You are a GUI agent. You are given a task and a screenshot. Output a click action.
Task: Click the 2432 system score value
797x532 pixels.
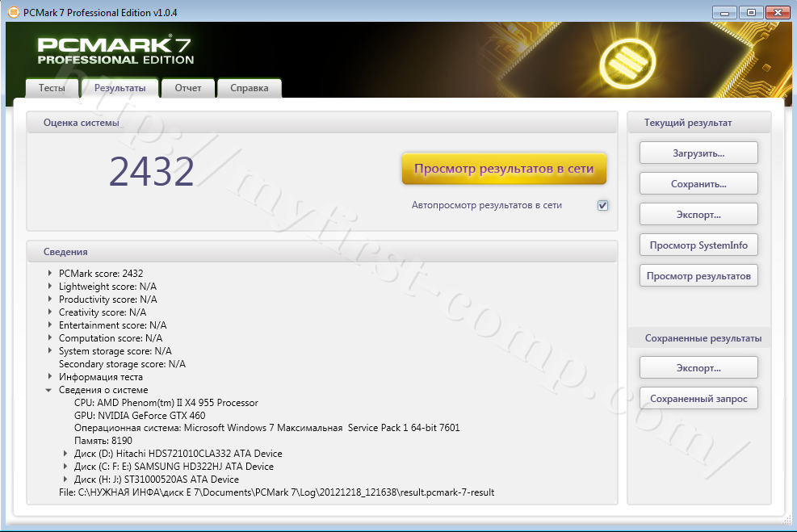click(x=152, y=171)
